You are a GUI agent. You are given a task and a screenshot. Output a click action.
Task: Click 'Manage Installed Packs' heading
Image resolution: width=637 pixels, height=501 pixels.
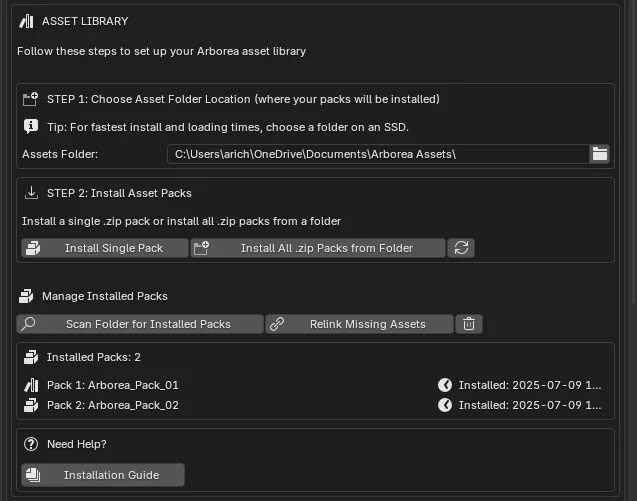105,296
